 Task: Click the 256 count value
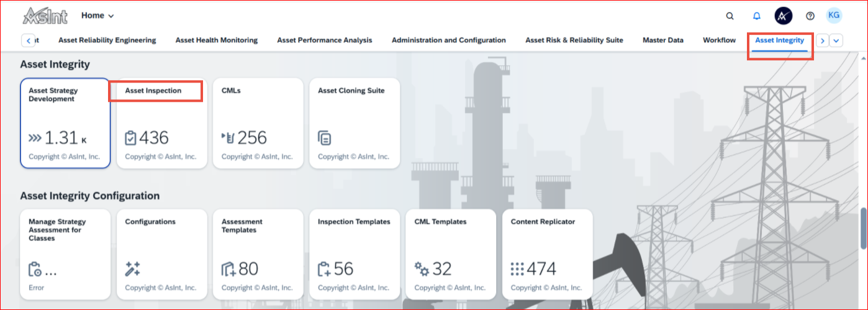251,138
